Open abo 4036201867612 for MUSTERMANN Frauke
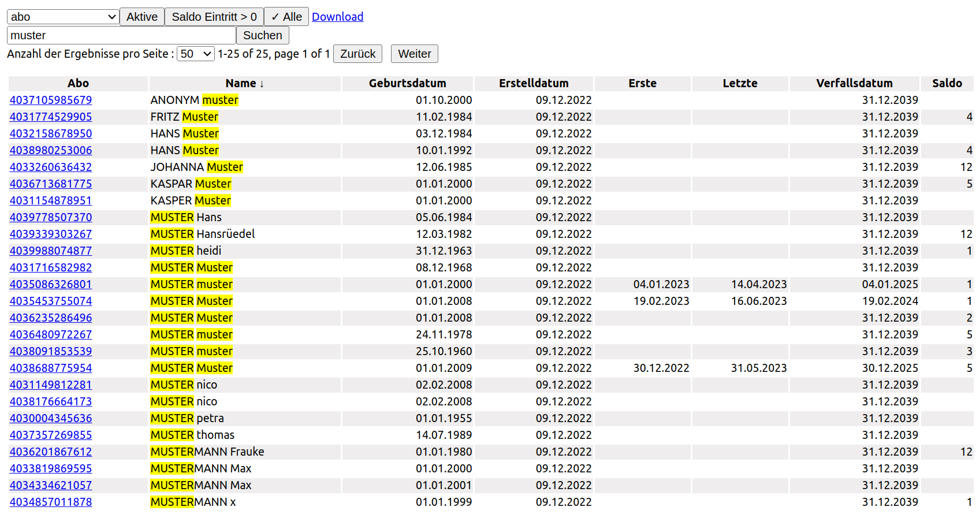980x518 pixels. coord(51,452)
